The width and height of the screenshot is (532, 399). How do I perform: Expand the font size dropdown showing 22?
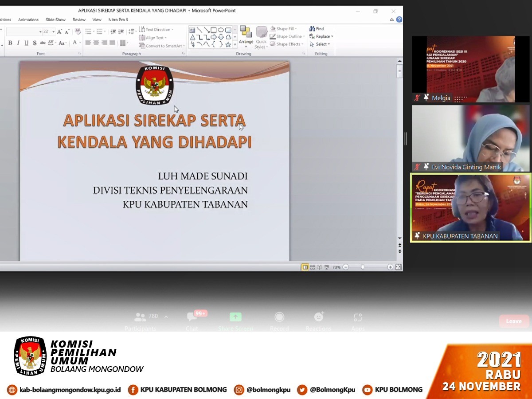coord(54,32)
